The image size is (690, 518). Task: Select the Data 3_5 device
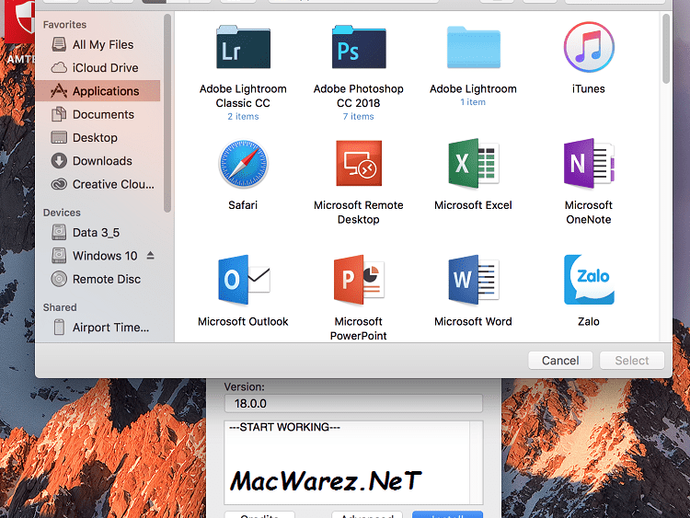pos(97,232)
